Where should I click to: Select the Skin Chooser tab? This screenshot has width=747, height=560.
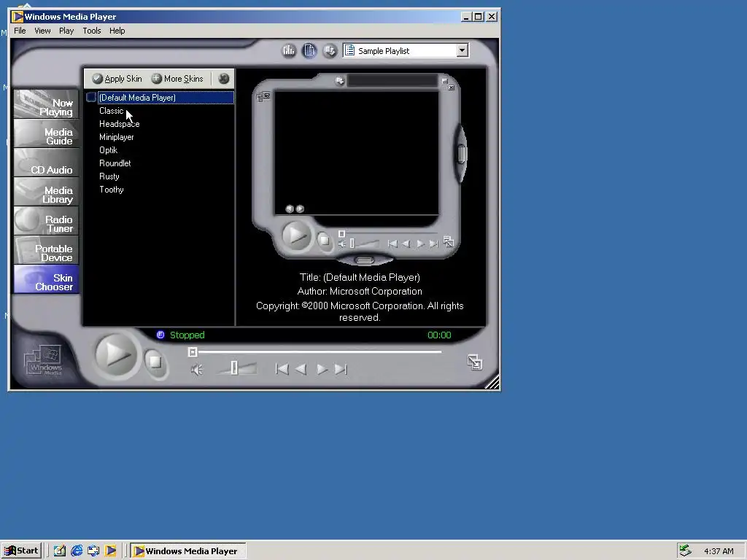click(x=46, y=279)
